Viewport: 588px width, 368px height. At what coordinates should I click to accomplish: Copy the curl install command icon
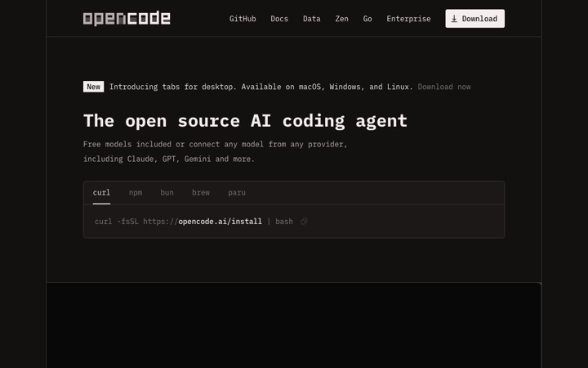click(304, 222)
